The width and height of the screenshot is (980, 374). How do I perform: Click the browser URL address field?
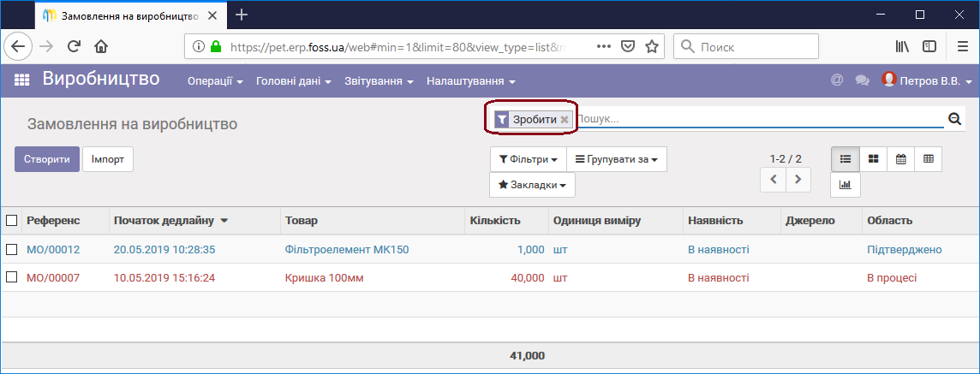397,46
